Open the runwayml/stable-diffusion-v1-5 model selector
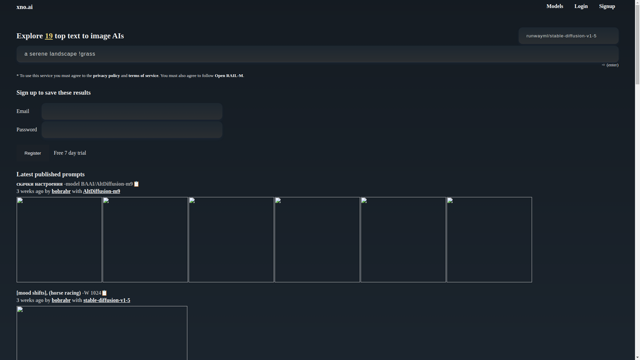This screenshot has height=360, width=640. click(568, 36)
